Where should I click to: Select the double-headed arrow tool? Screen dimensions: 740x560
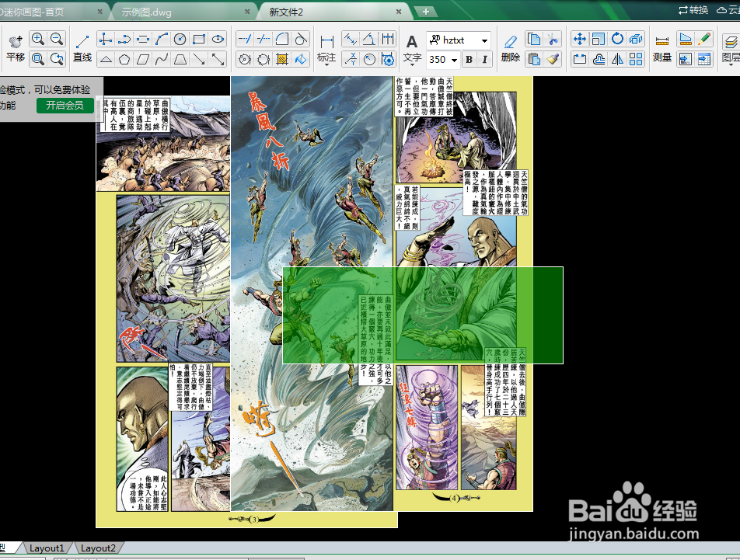point(218,59)
